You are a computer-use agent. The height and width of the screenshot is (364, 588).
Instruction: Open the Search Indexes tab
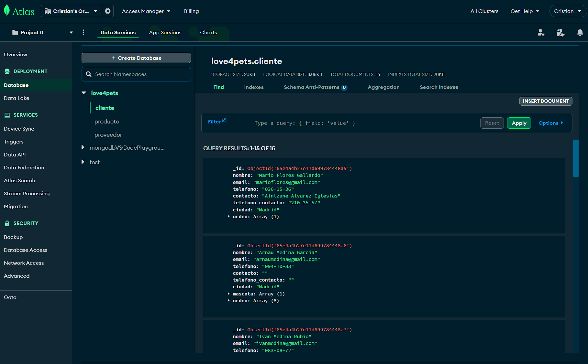coord(439,87)
